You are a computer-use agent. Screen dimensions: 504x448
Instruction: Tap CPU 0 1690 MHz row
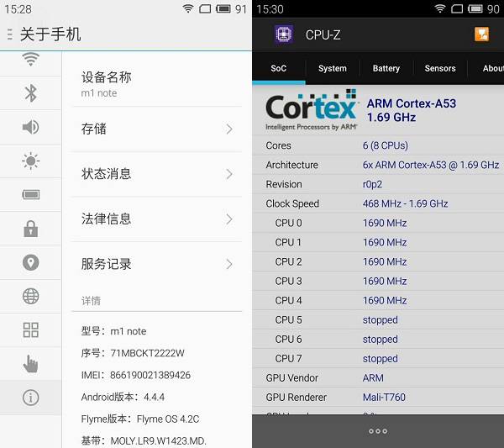point(378,223)
